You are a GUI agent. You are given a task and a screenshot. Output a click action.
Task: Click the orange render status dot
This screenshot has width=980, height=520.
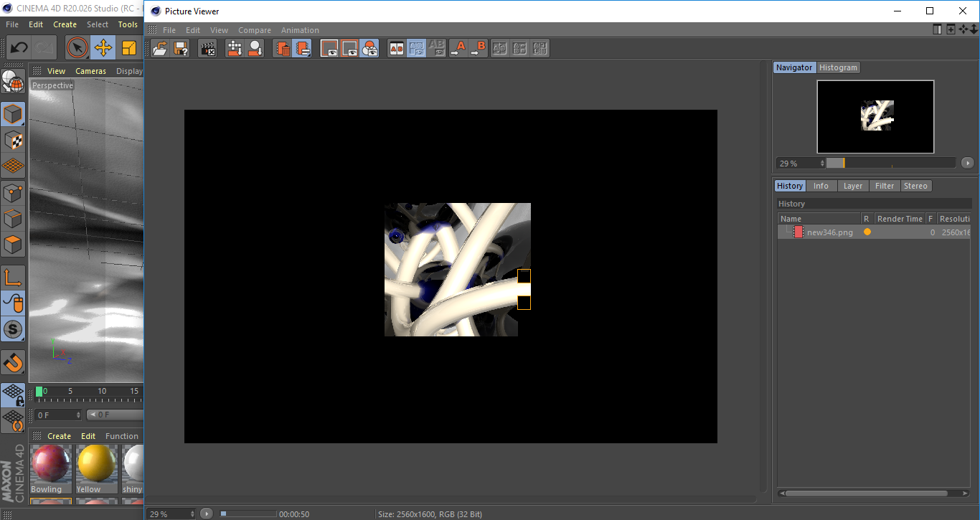pyautogui.click(x=867, y=232)
